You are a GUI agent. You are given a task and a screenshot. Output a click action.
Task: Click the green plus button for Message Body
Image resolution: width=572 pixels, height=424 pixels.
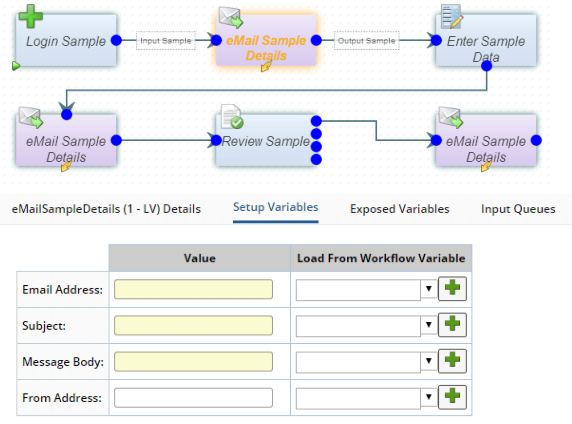452,361
